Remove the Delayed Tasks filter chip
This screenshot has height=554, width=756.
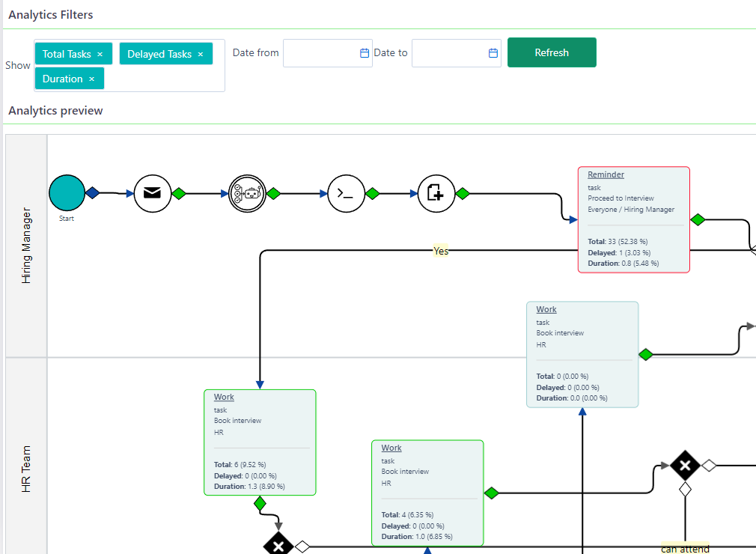(200, 53)
